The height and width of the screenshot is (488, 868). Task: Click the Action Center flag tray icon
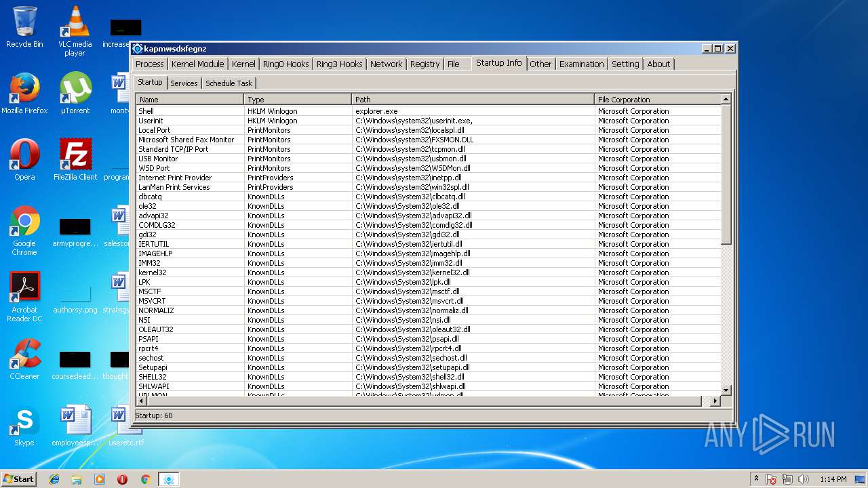click(x=771, y=479)
